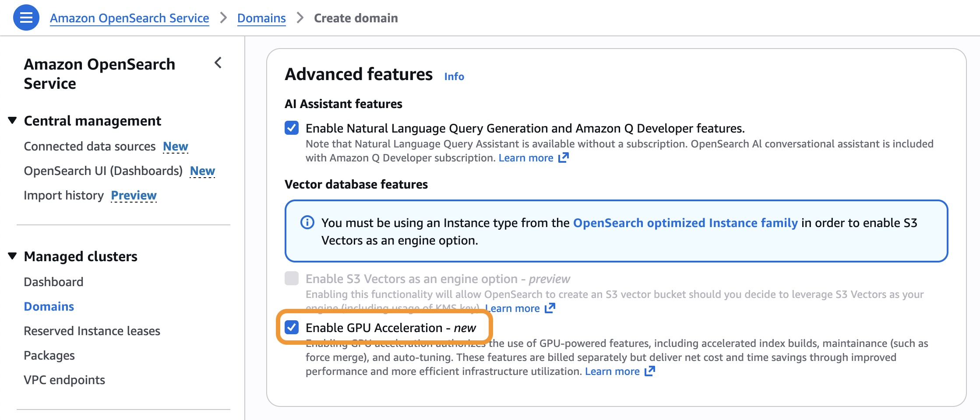980x420 pixels.
Task: Disable the GPU Acceleration checkbox
Action: point(292,327)
